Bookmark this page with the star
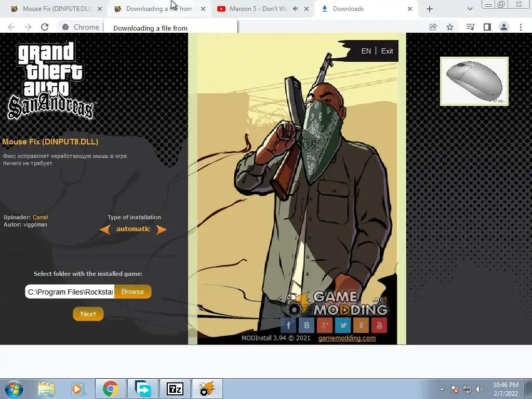The width and height of the screenshot is (532, 399). (x=450, y=27)
